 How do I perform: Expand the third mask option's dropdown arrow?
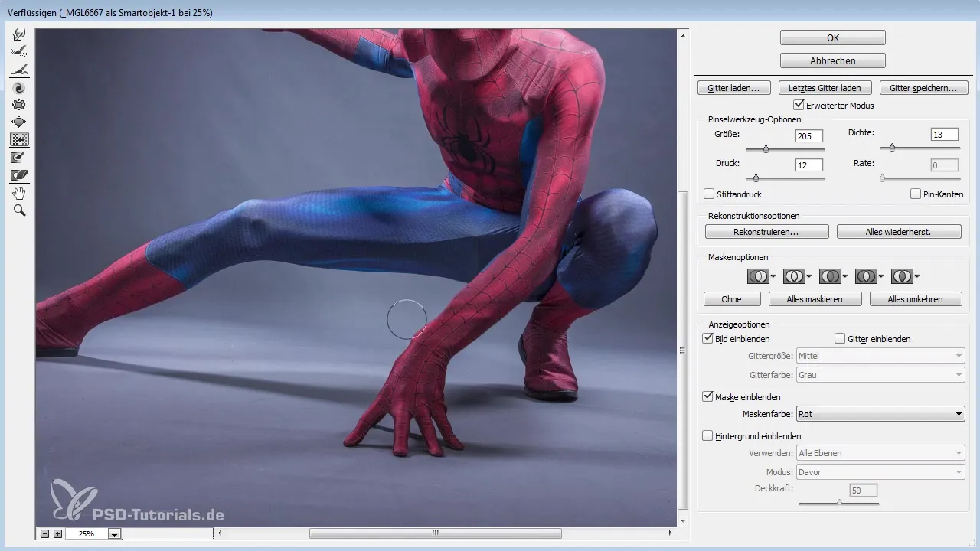tap(845, 276)
